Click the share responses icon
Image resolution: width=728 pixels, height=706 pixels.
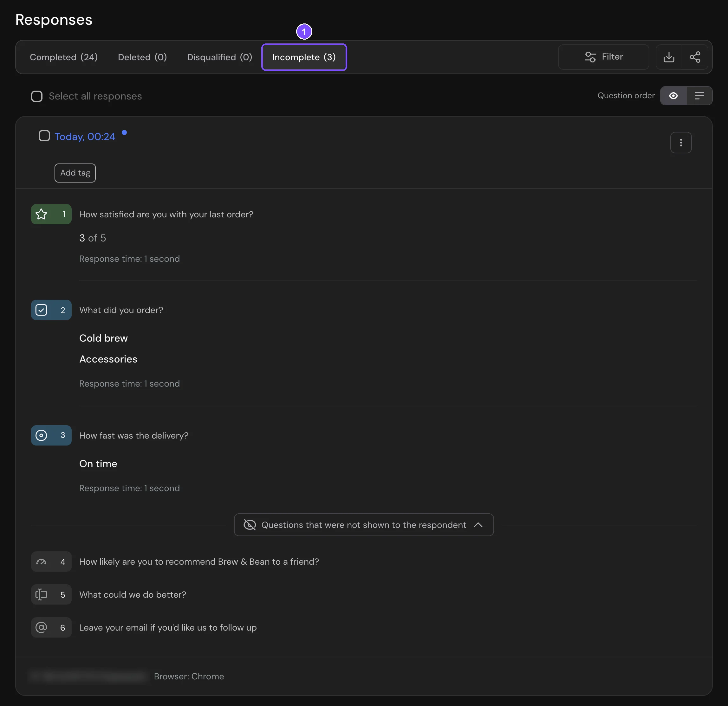695,57
